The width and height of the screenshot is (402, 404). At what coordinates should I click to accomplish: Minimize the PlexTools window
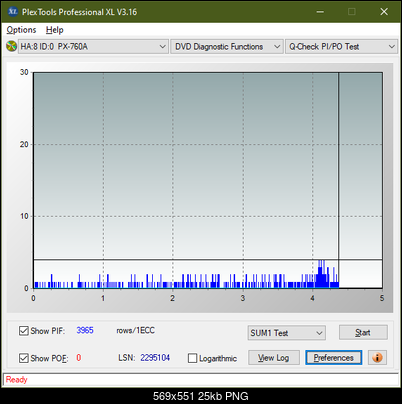coord(320,12)
